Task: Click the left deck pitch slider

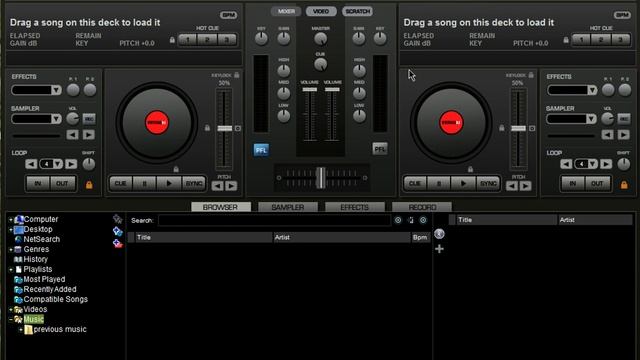Action: (x=224, y=128)
